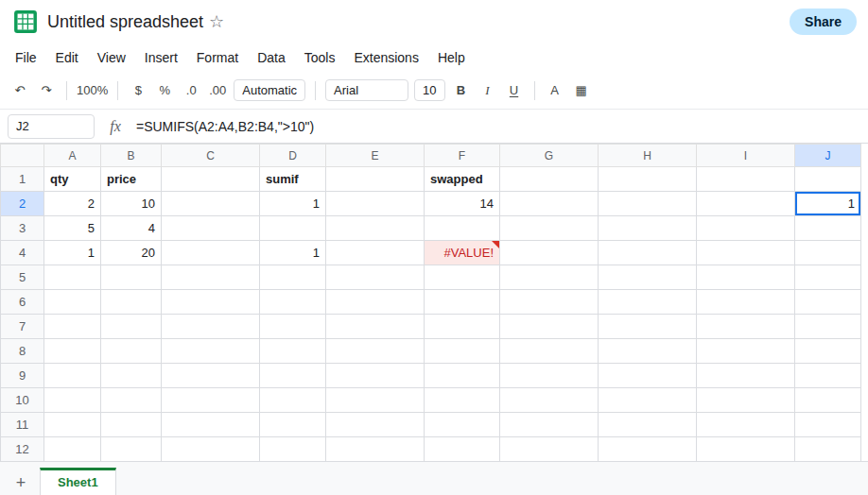The width and height of the screenshot is (868, 495).
Task: Open the borders tool icon
Action: (581, 91)
